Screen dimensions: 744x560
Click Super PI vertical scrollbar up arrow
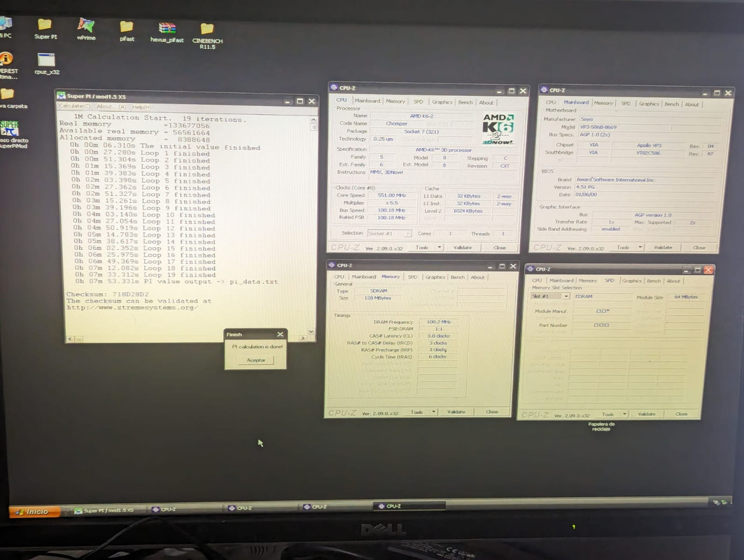313,120
